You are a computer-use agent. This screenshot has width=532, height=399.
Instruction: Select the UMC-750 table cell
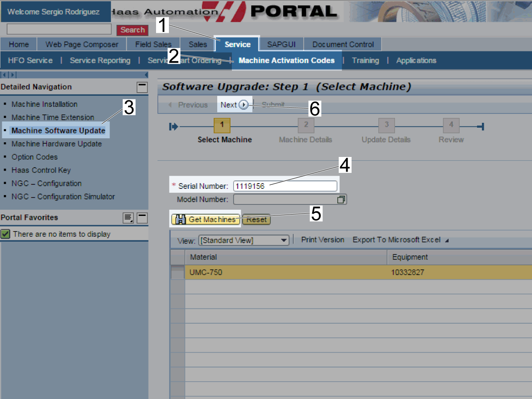point(286,272)
